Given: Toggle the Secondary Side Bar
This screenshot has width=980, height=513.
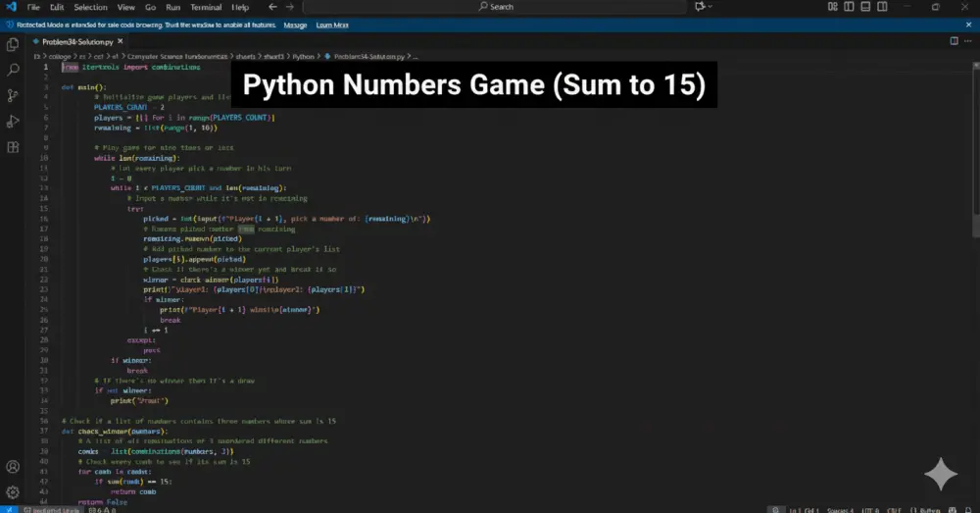Looking at the screenshot, I should (x=883, y=7).
